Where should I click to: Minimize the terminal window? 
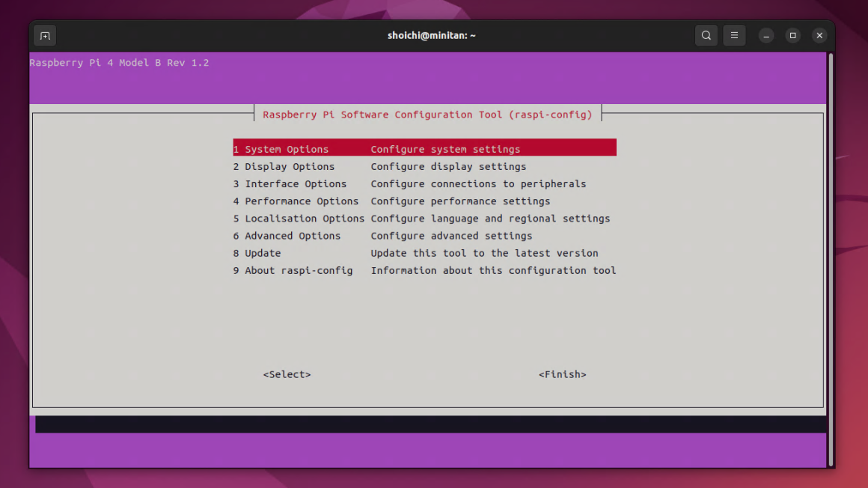tap(766, 35)
